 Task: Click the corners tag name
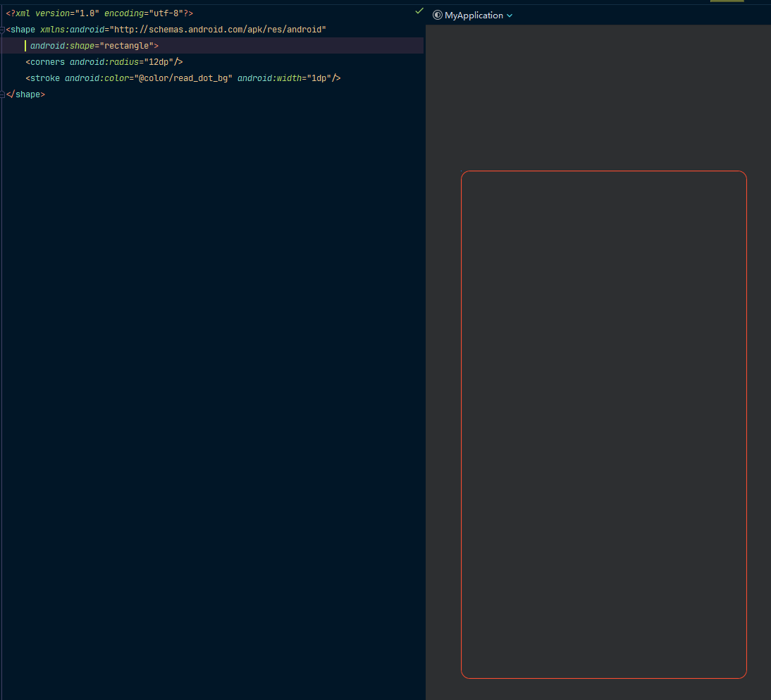(47, 62)
